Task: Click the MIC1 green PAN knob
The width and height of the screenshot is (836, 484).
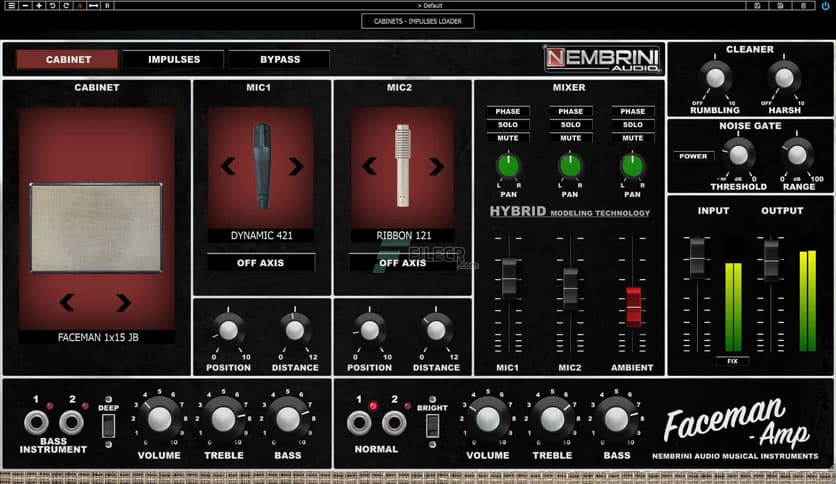Action: pyautogui.click(x=509, y=166)
